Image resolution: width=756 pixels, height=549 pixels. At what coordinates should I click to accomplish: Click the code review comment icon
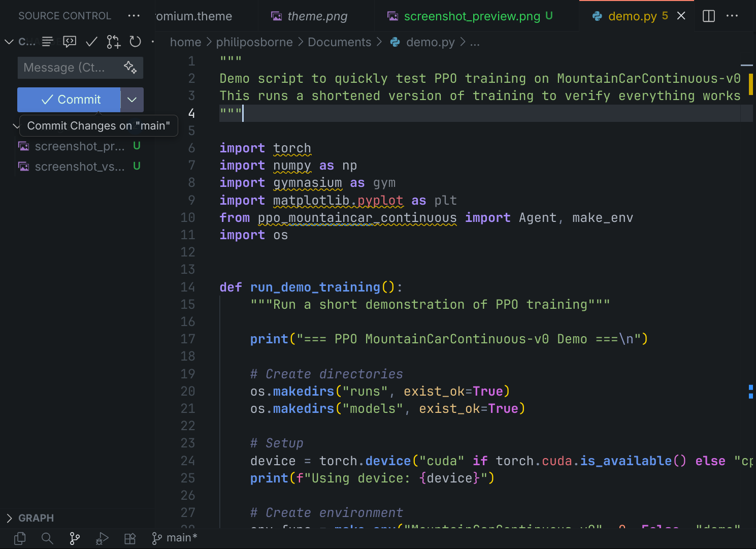[x=70, y=42]
